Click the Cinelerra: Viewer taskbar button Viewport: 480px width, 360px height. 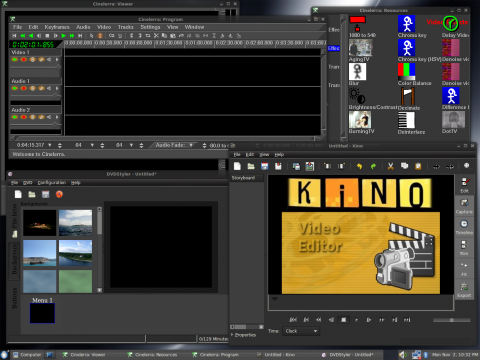88,355
